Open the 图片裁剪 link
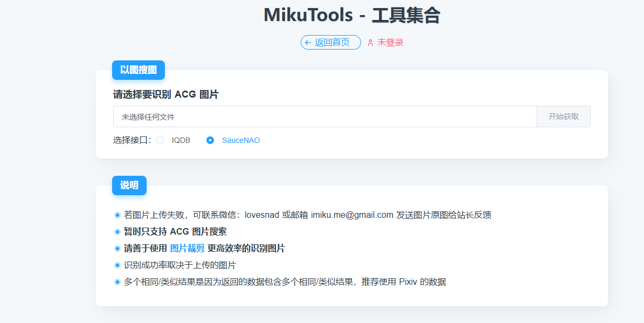Viewport: 644px width, 323px height. 187,249
